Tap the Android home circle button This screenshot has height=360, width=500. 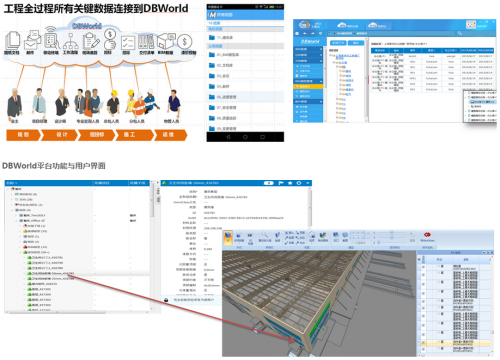245,137
